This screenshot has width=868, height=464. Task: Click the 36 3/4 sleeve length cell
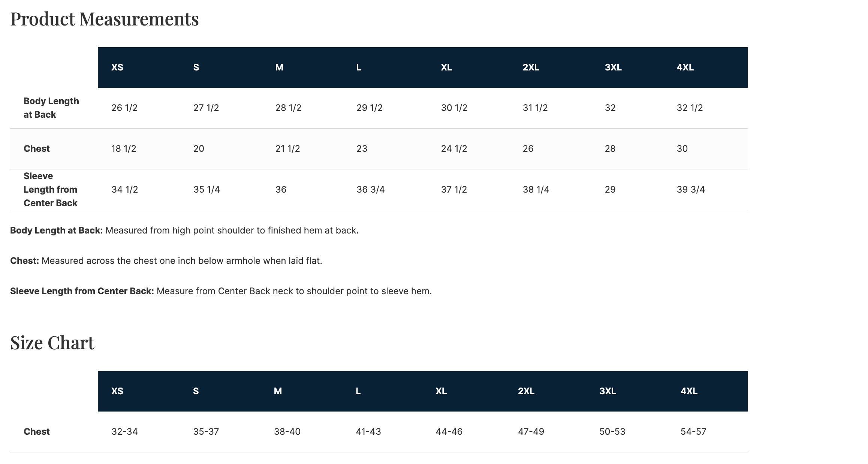(370, 190)
